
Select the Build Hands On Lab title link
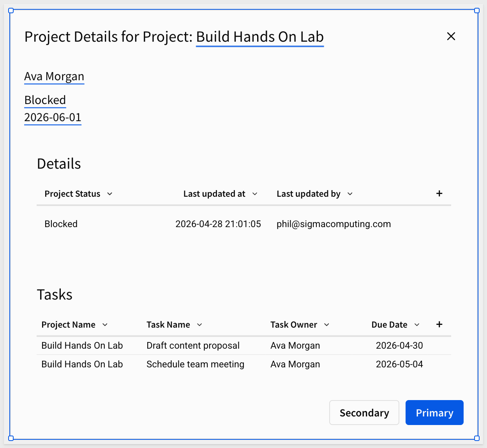coord(260,37)
